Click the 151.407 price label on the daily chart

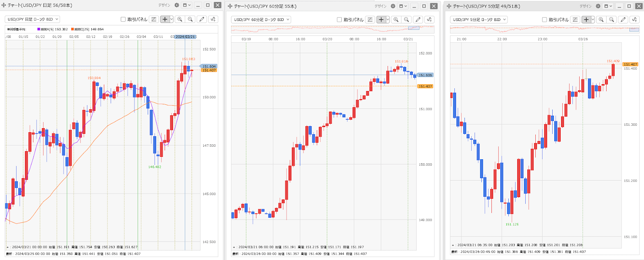[209, 70]
